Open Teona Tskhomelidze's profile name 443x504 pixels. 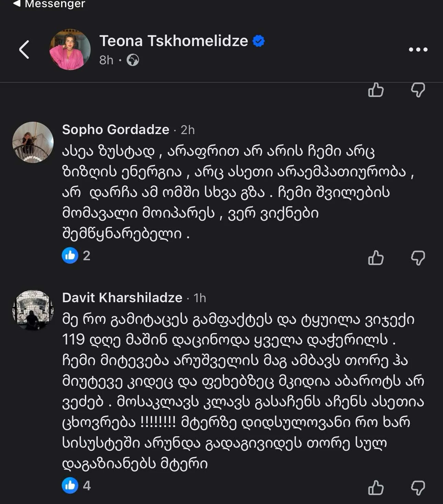pos(173,41)
